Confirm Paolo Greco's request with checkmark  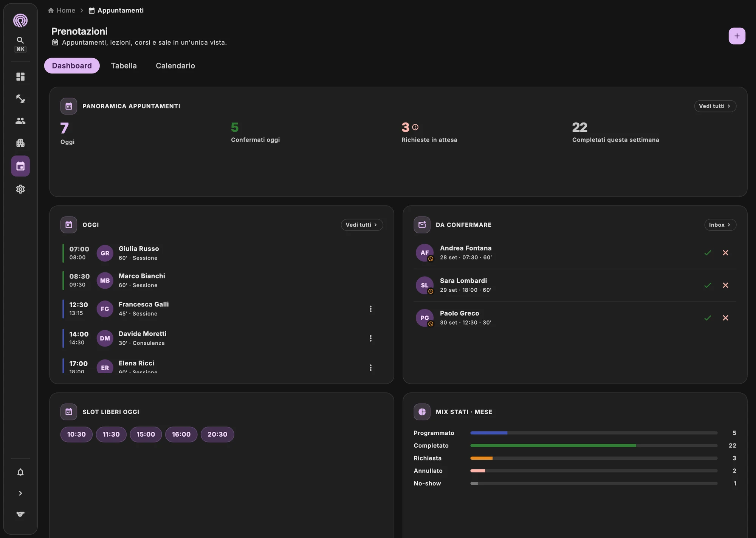[708, 318]
